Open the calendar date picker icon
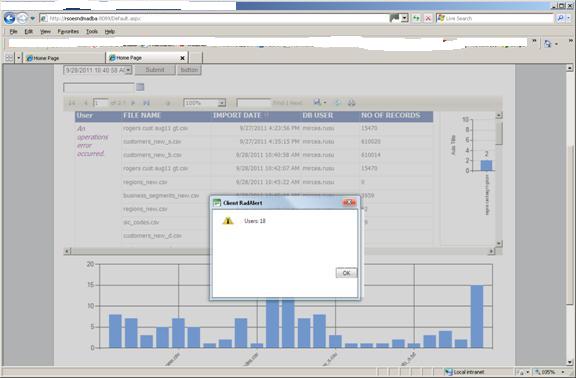The height and width of the screenshot is (378, 576). point(140,87)
